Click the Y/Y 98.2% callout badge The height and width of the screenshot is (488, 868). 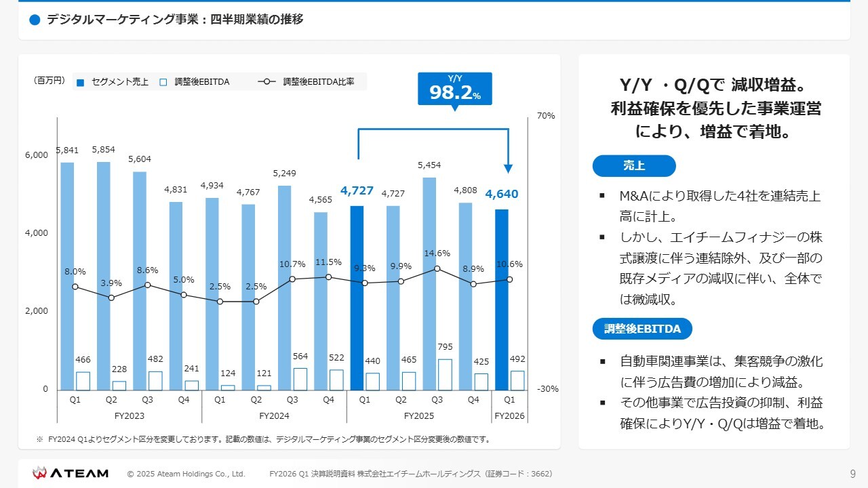pos(454,89)
